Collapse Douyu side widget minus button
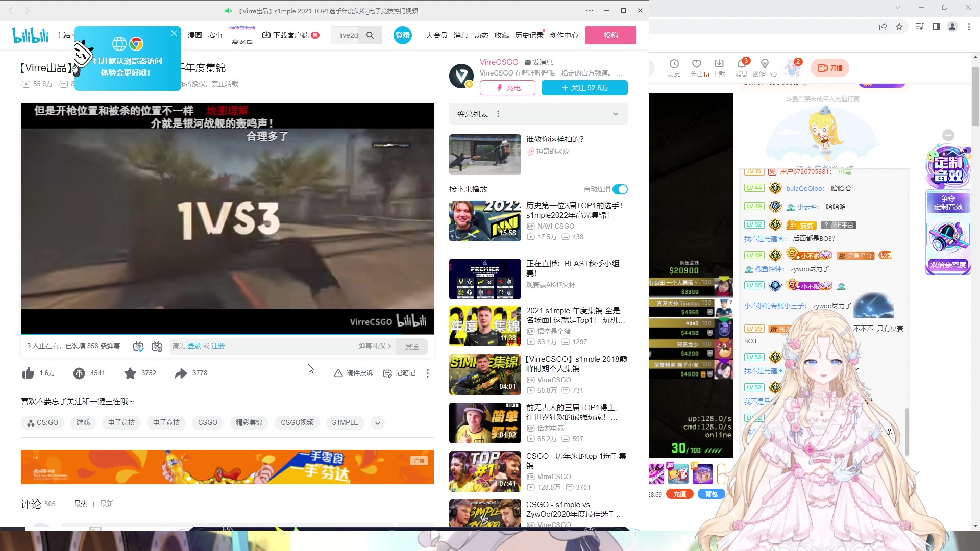The image size is (980, 551). point(948,135)
